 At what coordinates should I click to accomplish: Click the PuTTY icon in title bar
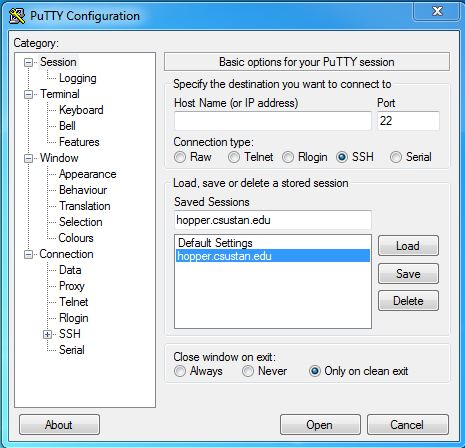[x=17, y=16]
